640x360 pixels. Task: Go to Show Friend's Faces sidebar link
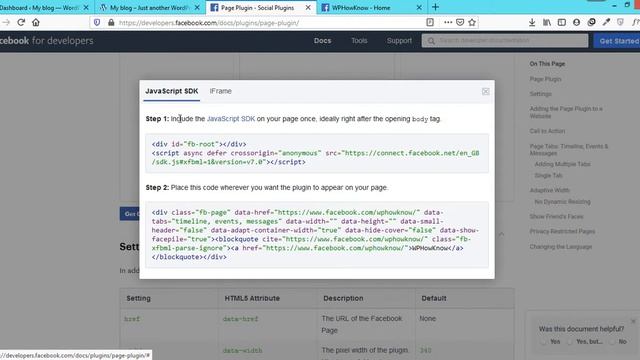556,216
